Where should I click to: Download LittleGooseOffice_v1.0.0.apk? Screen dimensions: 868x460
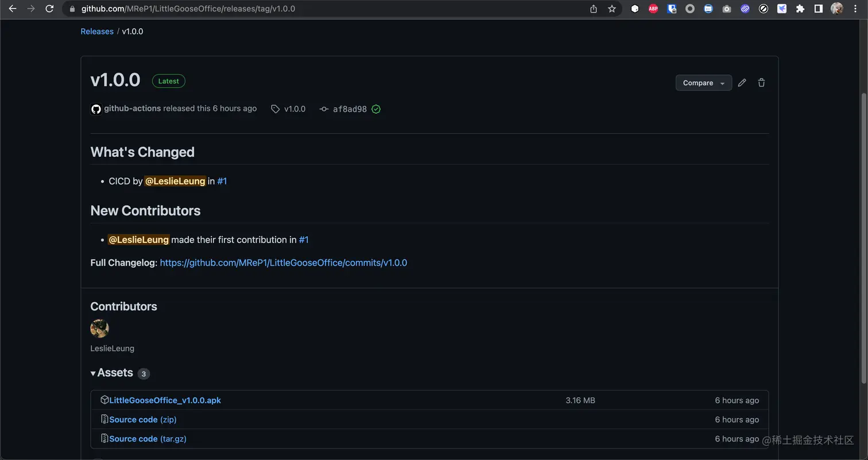click(x=165, y=400)
